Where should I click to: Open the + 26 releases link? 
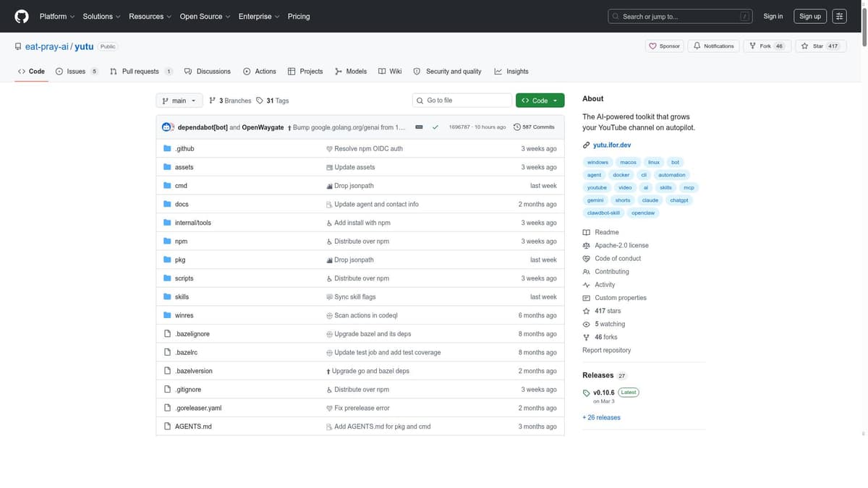tap(601, 418)
